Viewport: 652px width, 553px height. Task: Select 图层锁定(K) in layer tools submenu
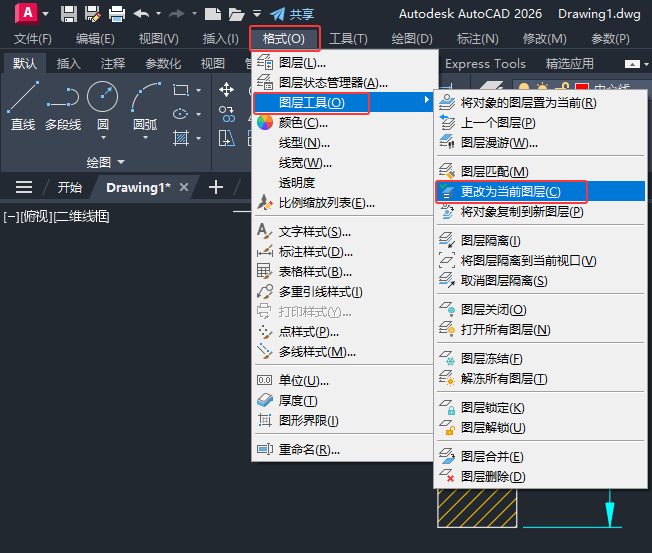point(541,407)
